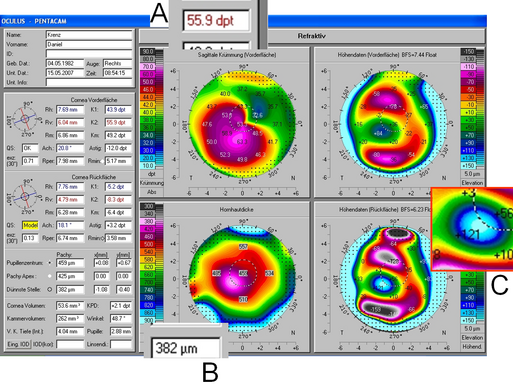Click the Cornea Vorderfläche axis diagram icon
The height and width of the screenshot is (384, 513).
25,118
